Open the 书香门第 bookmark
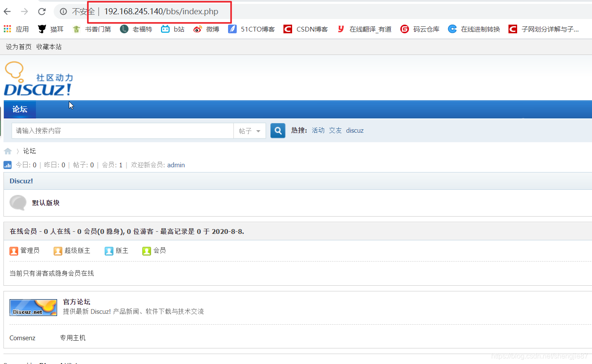The height and width of the screenshot is (364, 592). [x=92, y=29]
